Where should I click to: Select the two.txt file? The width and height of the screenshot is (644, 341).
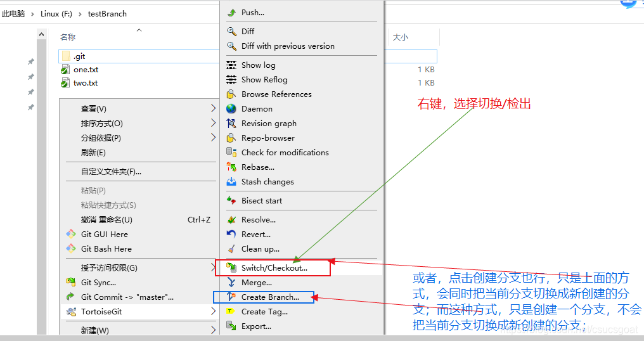click(86, 82)
